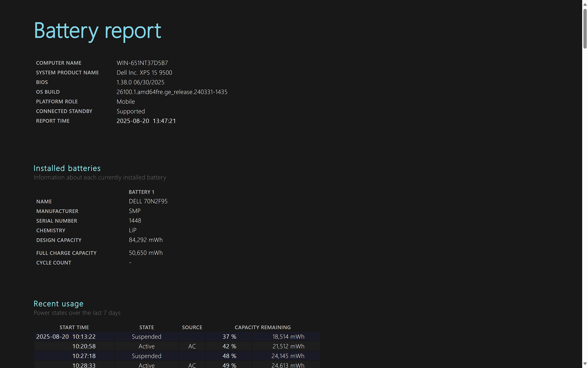Click the vertical scrollbar thumb
Viewport: 588px width, 368px height.
pyautogui.click(x=585, y=29)
